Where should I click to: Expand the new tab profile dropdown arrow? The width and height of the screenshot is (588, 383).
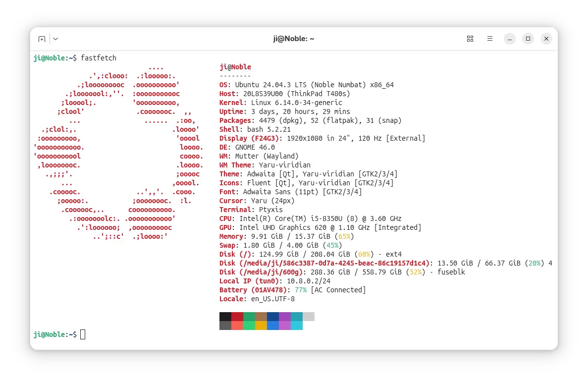pos(55,39)
